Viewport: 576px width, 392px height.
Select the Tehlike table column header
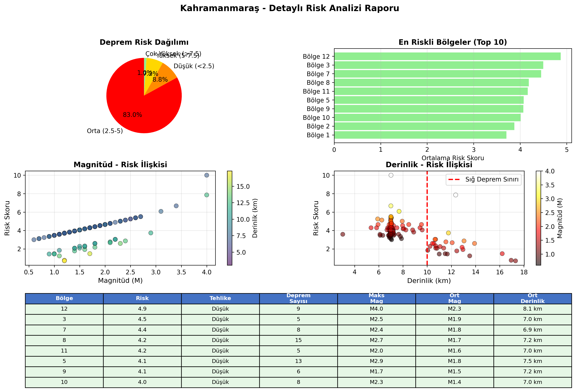[x=220, y=298]
